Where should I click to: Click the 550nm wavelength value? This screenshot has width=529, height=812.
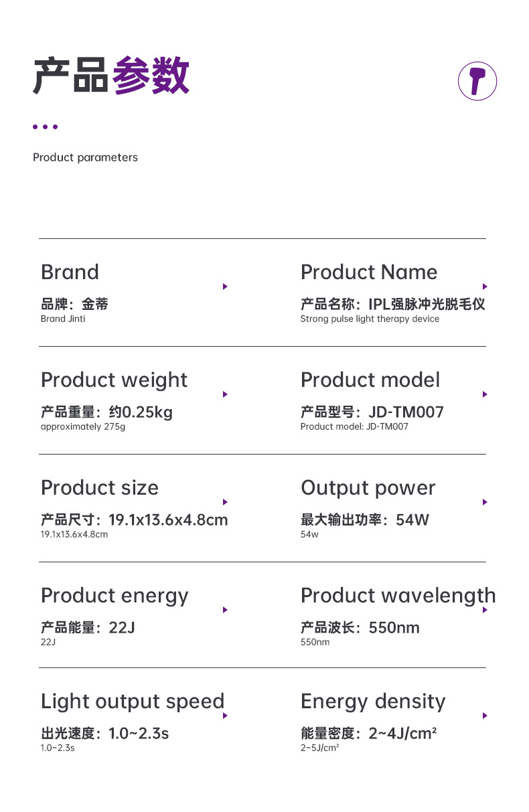(394, 628)
